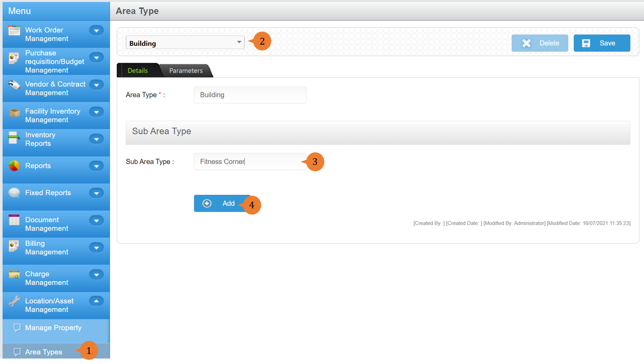Click the Sub Area Type section header
Screen dimensions: 644x364
click(378, 133)
